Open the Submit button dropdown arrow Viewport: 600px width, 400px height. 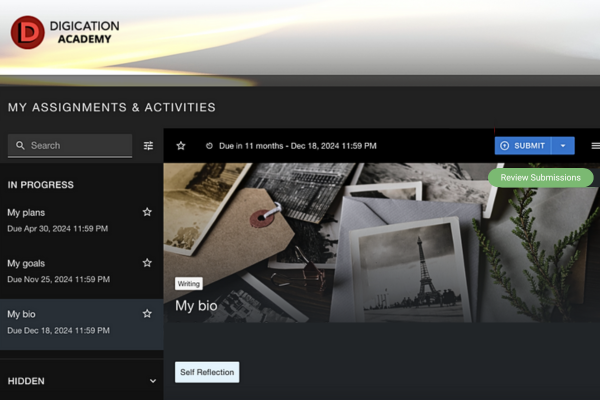coord(563,146)
